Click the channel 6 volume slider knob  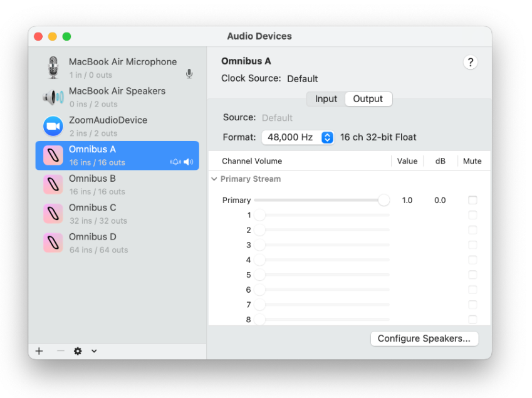click(x=259, y=290)
